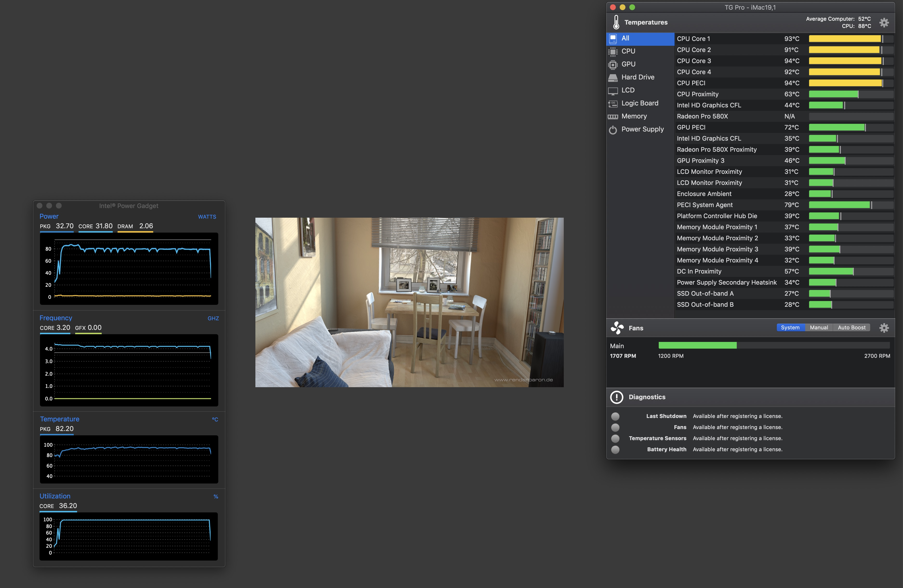Select the Memory module icon
The width and height of the screenshot is (903, 588).
click(x=613, y=116)
